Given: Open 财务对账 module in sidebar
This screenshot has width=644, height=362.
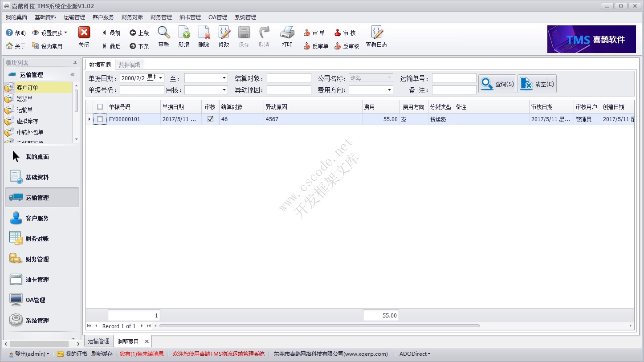Looking at the screenshot, I should [41, 239].
